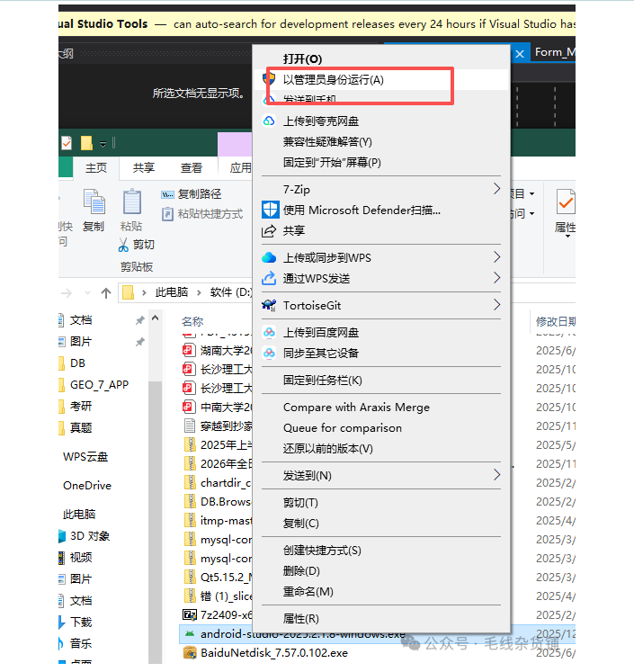Select 创建快捷方式(S)

pos(322,550)
